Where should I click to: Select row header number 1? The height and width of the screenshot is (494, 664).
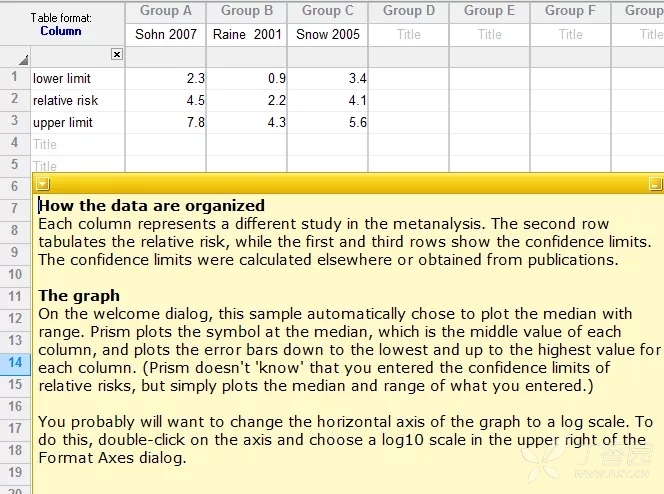point(15,78)
